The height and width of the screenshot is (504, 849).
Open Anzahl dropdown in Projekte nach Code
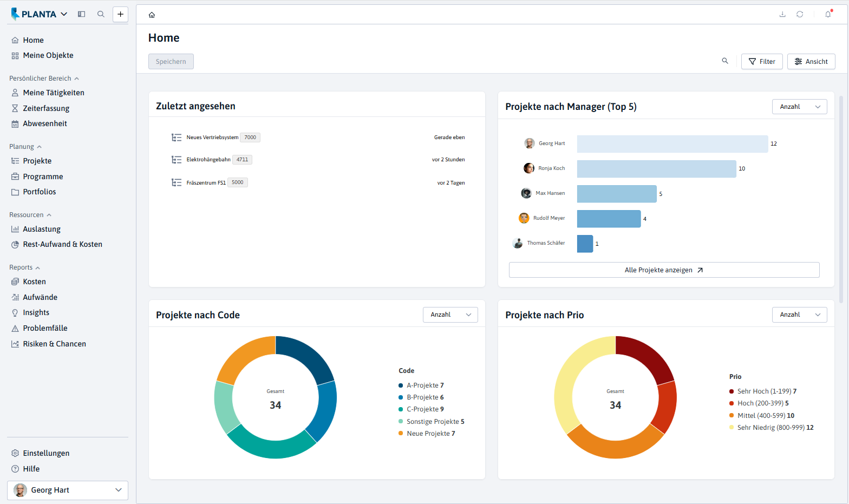click(x=450, y=315)
